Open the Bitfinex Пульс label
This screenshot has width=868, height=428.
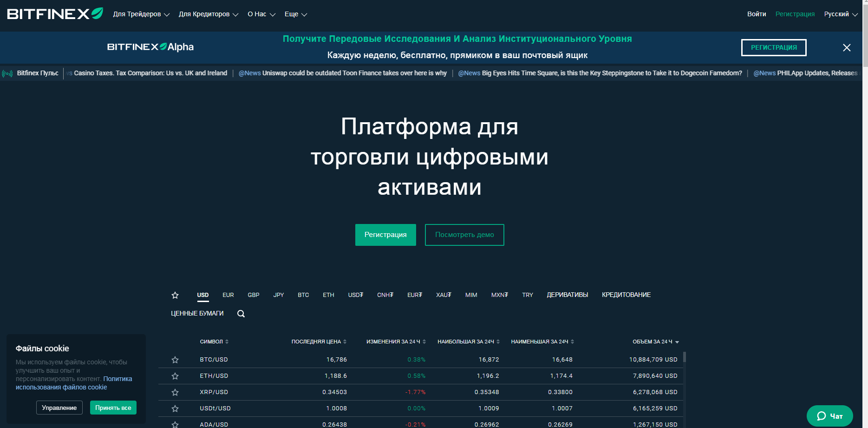point(38,73)
